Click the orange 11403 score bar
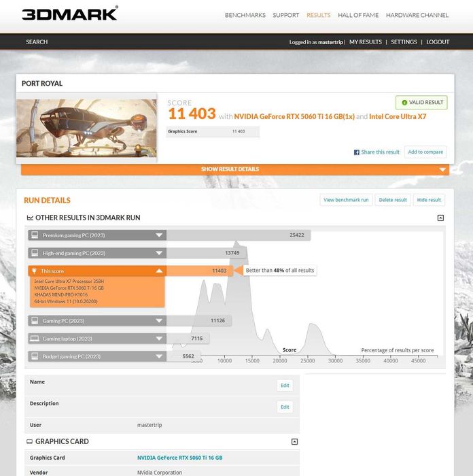Image resolution: width=473 pixels, height=476 pixels. tap(200, 271)
